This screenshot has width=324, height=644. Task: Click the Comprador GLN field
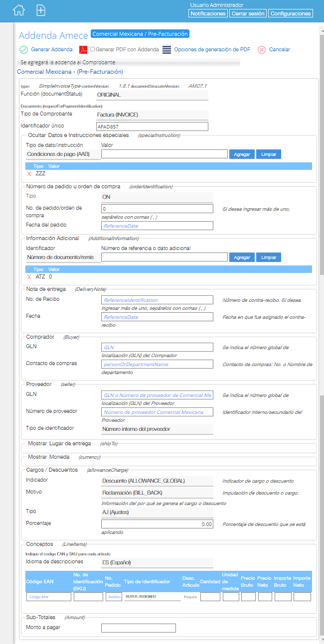157,347
